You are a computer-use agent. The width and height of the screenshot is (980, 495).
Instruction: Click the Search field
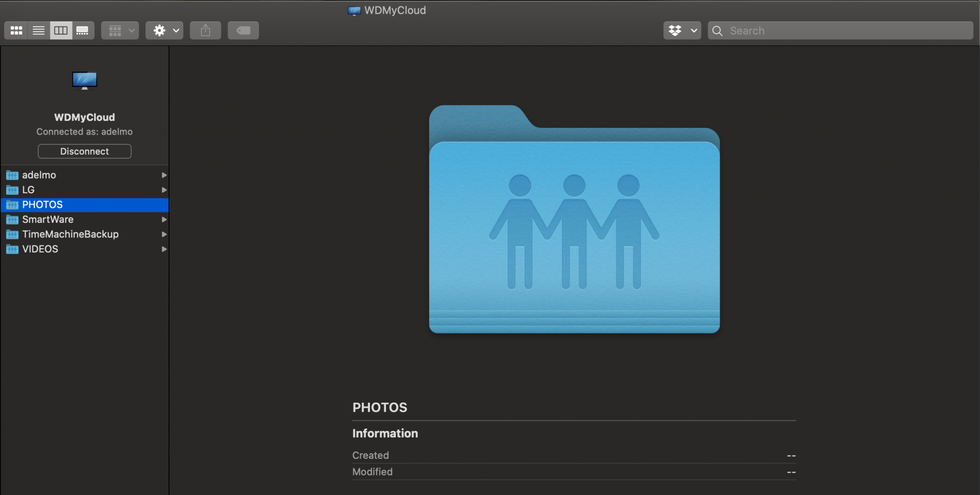[x=840, y=30]
